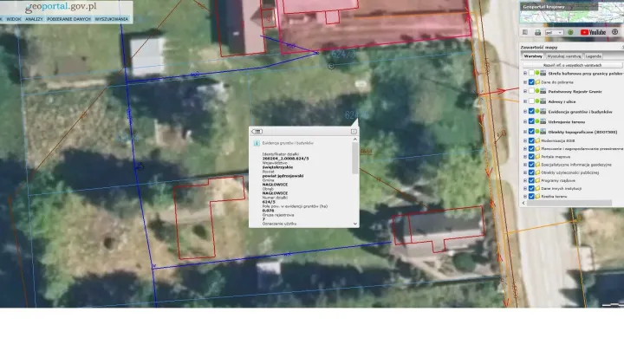
Task: Click layer service icon of Ewidencja gruntów
Action: click(543, 112)
